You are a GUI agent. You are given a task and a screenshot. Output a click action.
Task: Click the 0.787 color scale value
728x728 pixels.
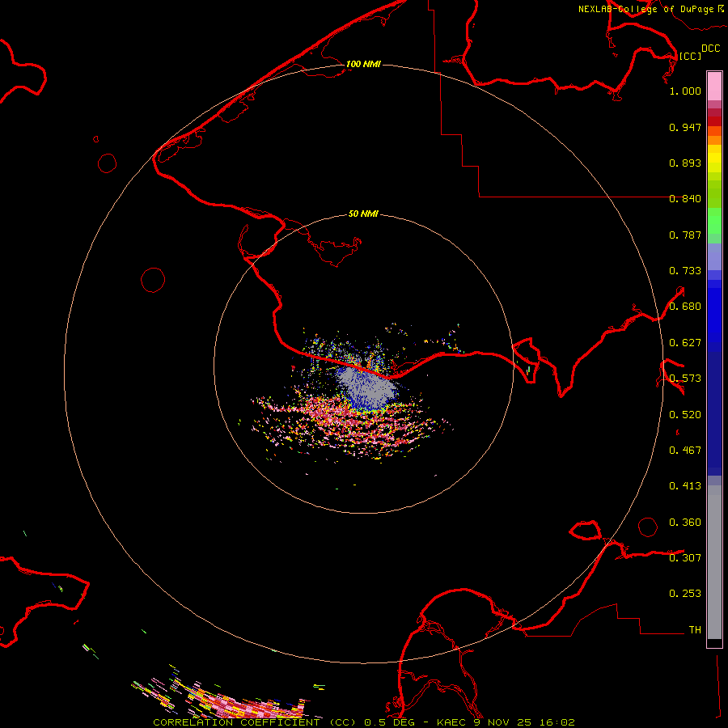click(x=685, y=235)
